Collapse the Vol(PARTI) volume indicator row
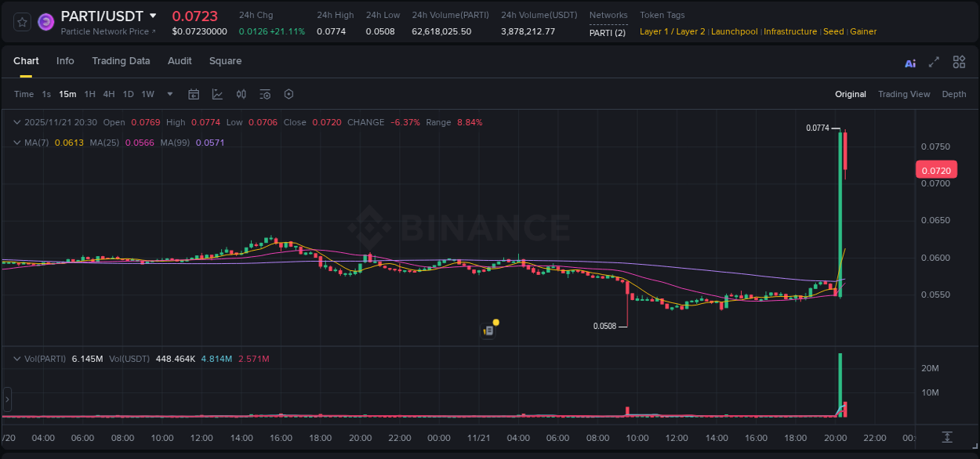980x459 pixels. pyautogui.click(x=17, y=359)
